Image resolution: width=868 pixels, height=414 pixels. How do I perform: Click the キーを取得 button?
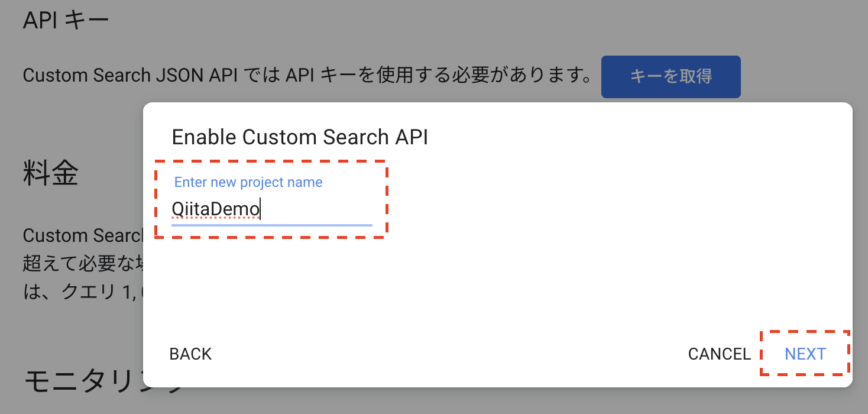(671, 76)
